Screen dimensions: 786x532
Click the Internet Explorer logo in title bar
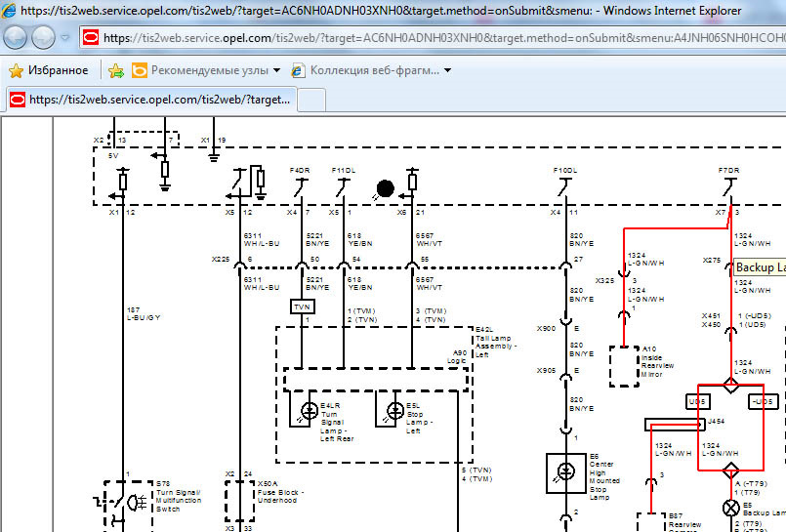pyautogui.click(x=8, y=10)
